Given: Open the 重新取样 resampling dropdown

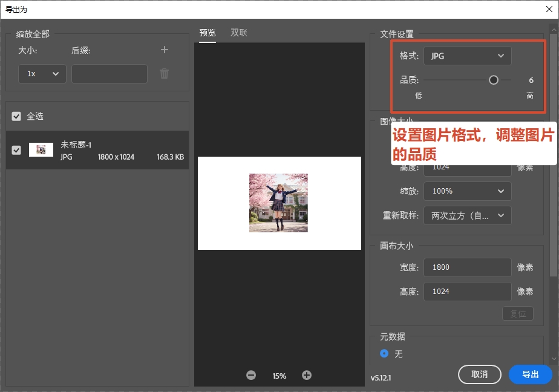Looking at the screenshot, I should coord(467,215).
